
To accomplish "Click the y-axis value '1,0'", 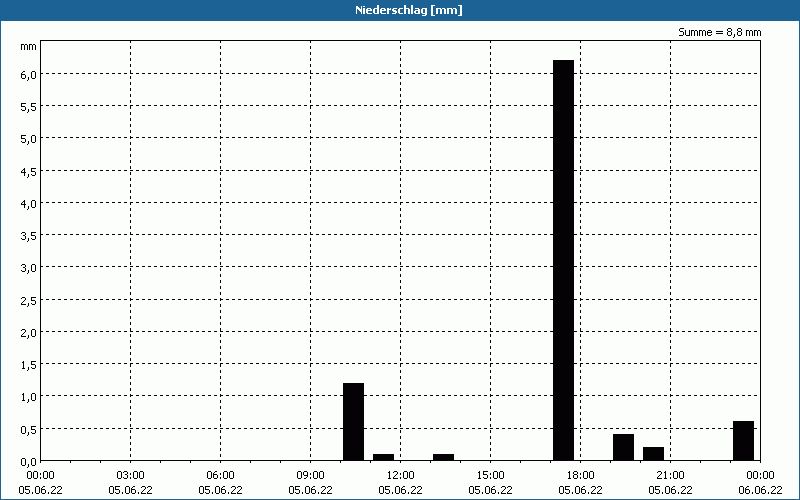I will 29,397.
